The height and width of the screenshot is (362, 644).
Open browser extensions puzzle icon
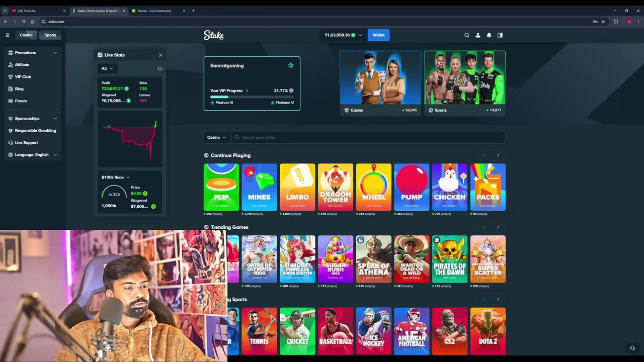point(616,22)
